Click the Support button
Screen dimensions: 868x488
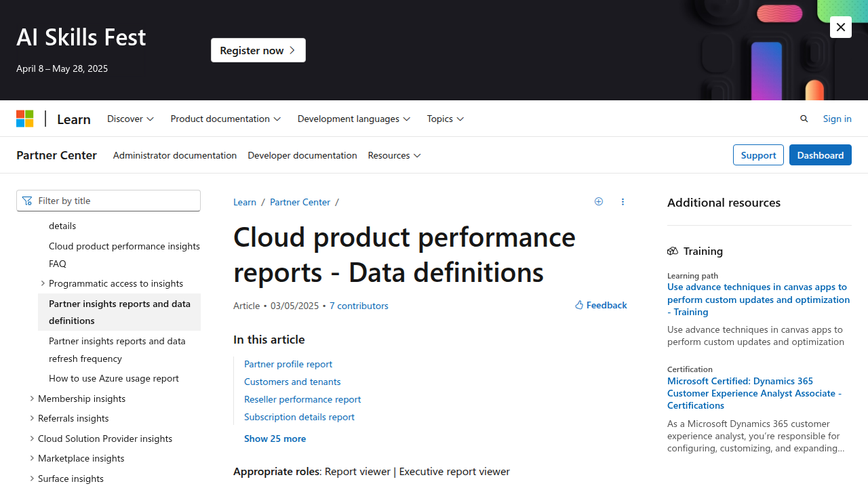pos(758,155)
